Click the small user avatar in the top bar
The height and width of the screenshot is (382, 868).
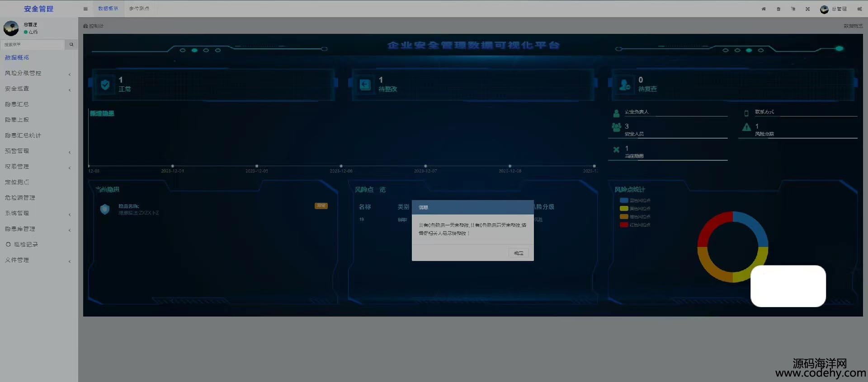(x=824, y=9)
